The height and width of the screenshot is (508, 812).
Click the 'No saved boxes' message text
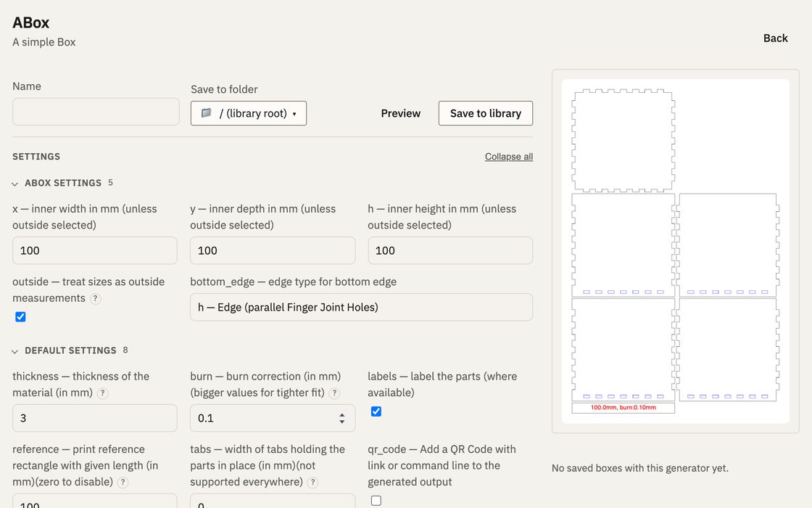point(640,468)
